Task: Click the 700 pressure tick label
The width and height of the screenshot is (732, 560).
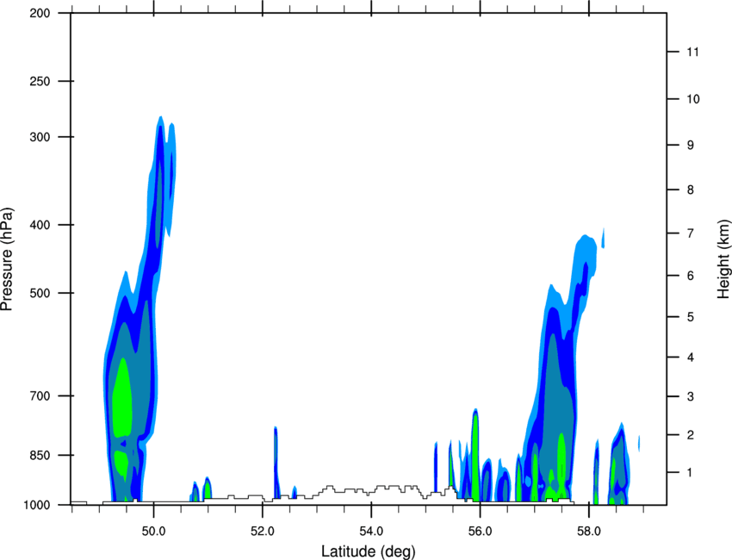Action: [40, 396]
